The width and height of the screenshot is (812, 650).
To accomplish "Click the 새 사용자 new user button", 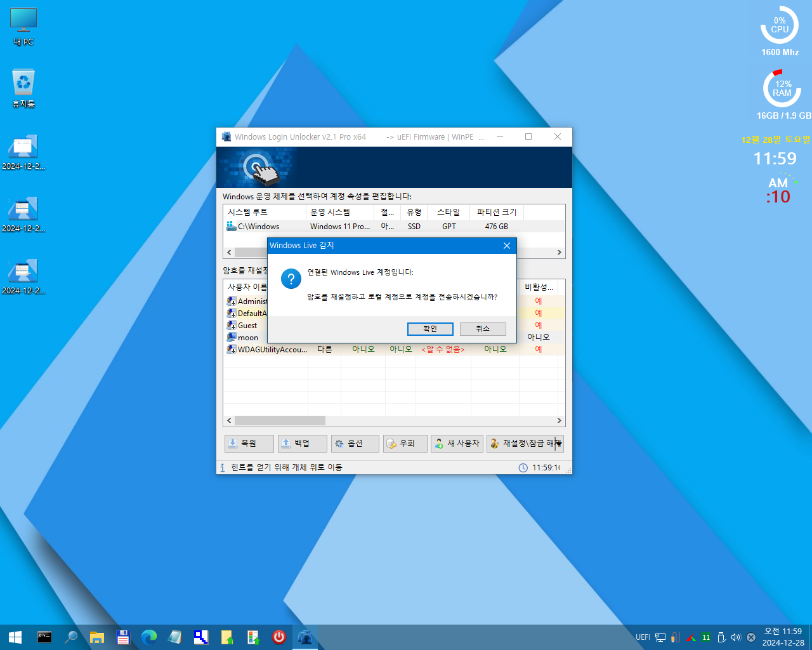I will pyautogui.click(x=457, y=443).
